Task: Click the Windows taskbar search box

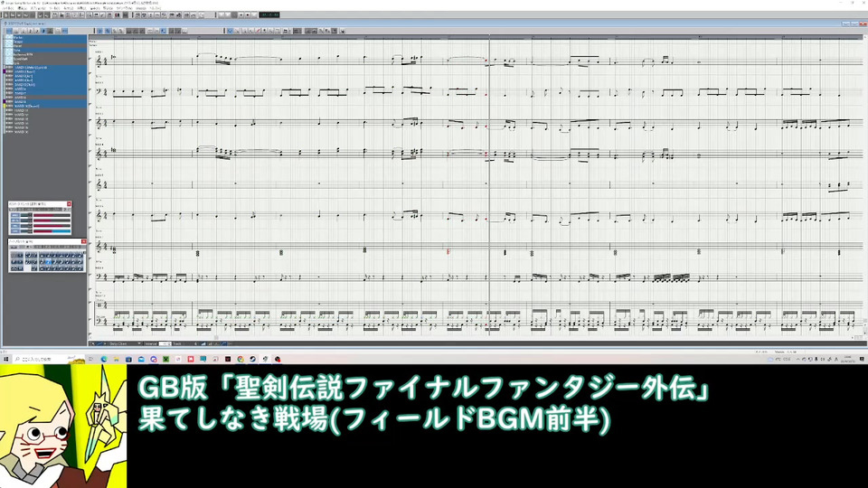Action: [49, 359]
